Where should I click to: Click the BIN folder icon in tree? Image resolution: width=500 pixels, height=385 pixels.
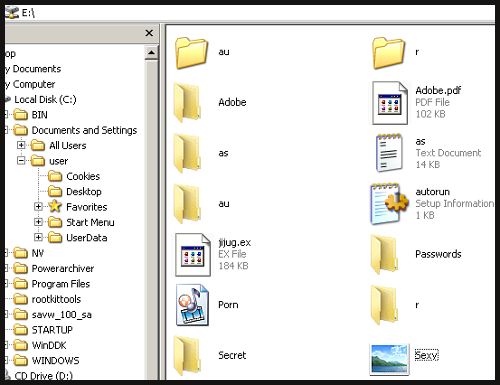click(21, 115)
